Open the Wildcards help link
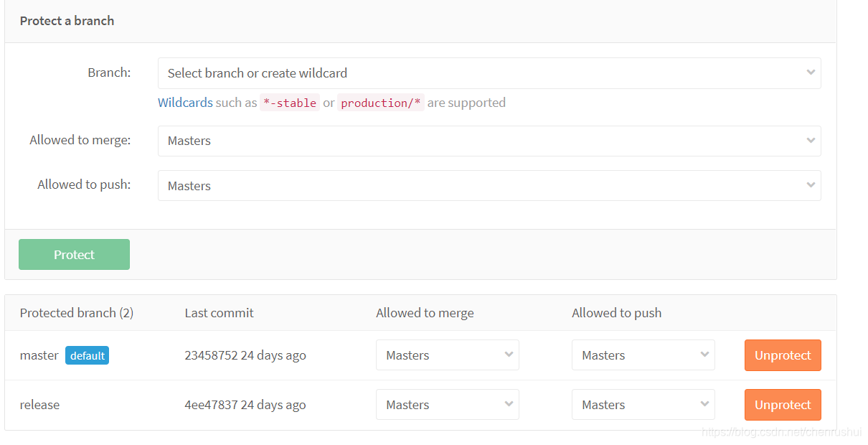The height and width of the screenshot is (445, 868). pyautogui.click(x=185, y=103)
